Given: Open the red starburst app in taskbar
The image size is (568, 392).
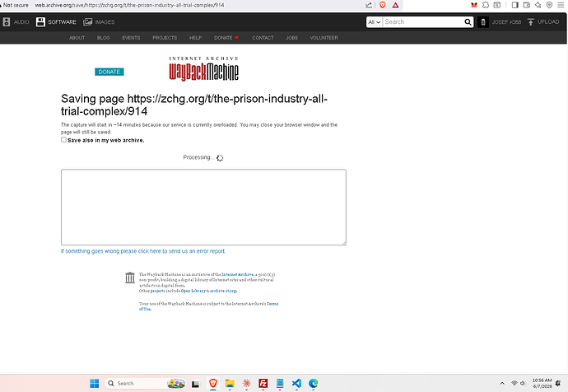Looking at the screenshot, I should pyautogui.click(x=246, y=383).
